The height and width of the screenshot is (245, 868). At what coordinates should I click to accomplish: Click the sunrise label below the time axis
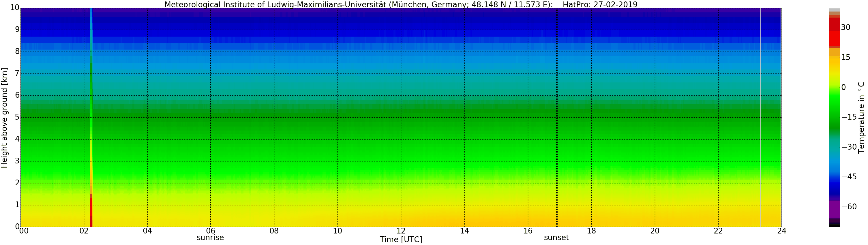210,238
